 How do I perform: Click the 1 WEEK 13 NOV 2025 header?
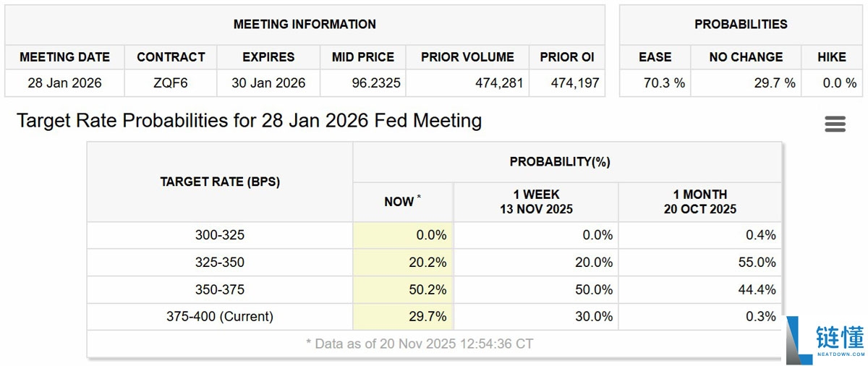click(536, 202)
